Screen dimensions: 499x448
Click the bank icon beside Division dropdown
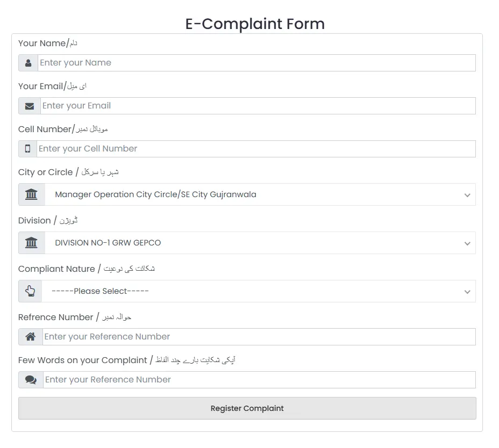tap(31, 243)
